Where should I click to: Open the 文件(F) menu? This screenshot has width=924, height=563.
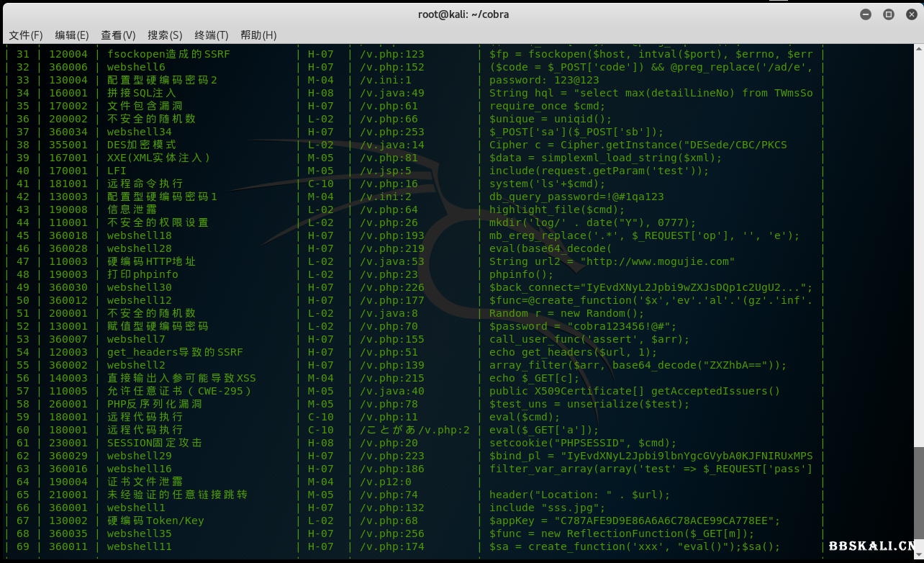(x=25, y=35)
